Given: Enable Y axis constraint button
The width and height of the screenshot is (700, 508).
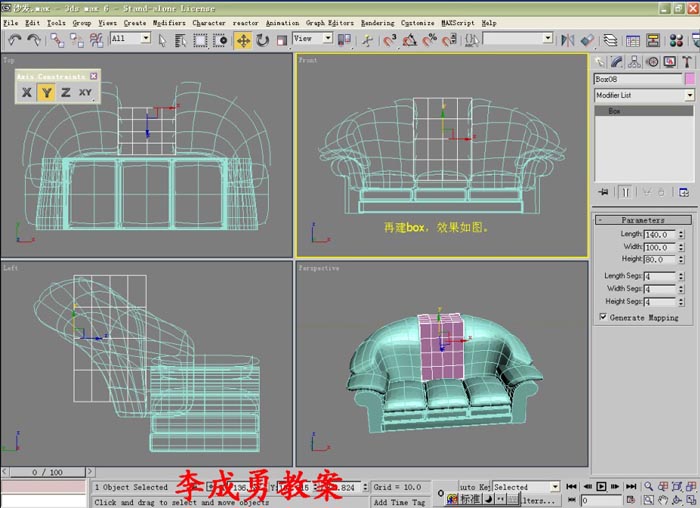Looking at the screenshot, I should (46, 92).
